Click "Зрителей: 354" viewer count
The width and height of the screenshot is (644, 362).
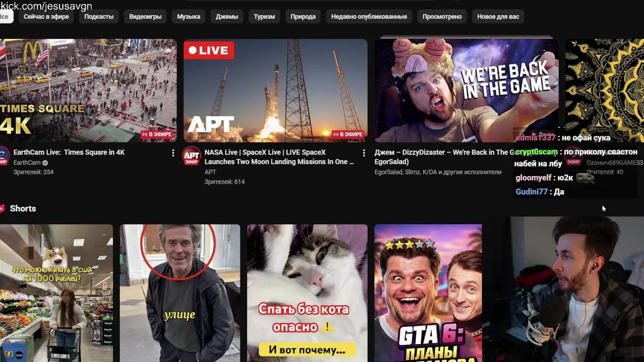click(34, 172)
